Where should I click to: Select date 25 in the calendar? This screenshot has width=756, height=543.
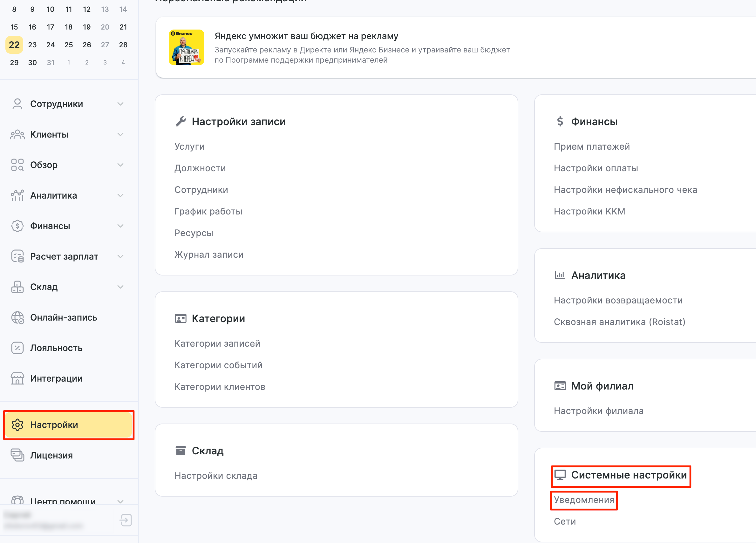(69, 45)
